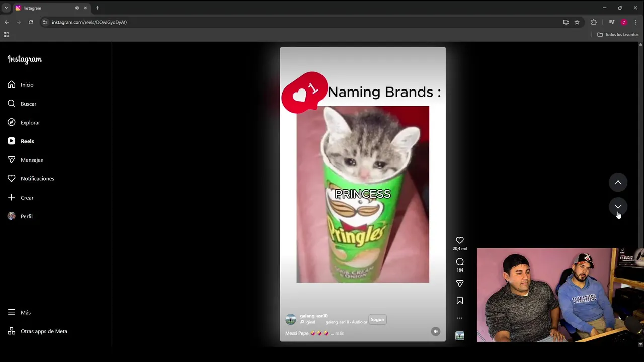Open the original audio music note link
Viewport: 644px width, 362px height.
tap(334, 322)
